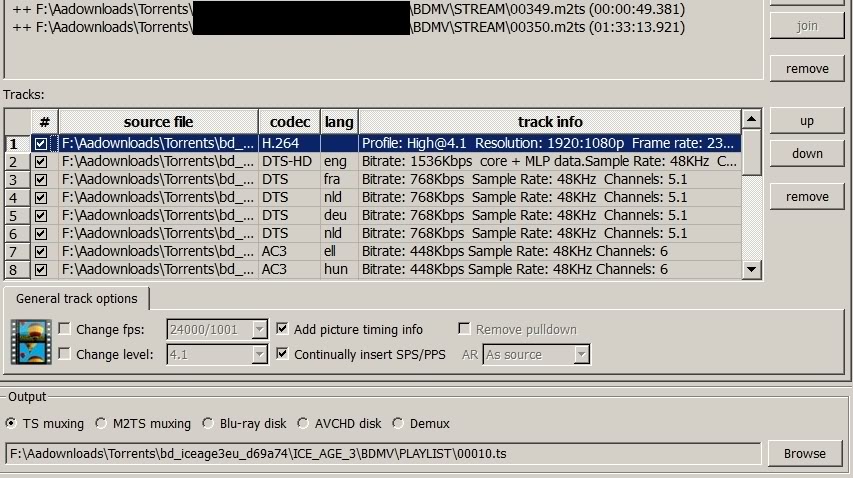The image size is (853, 478).
Task: Toggle the DTS-HD eng track checkbox
Action: click(x=41, y=162)
